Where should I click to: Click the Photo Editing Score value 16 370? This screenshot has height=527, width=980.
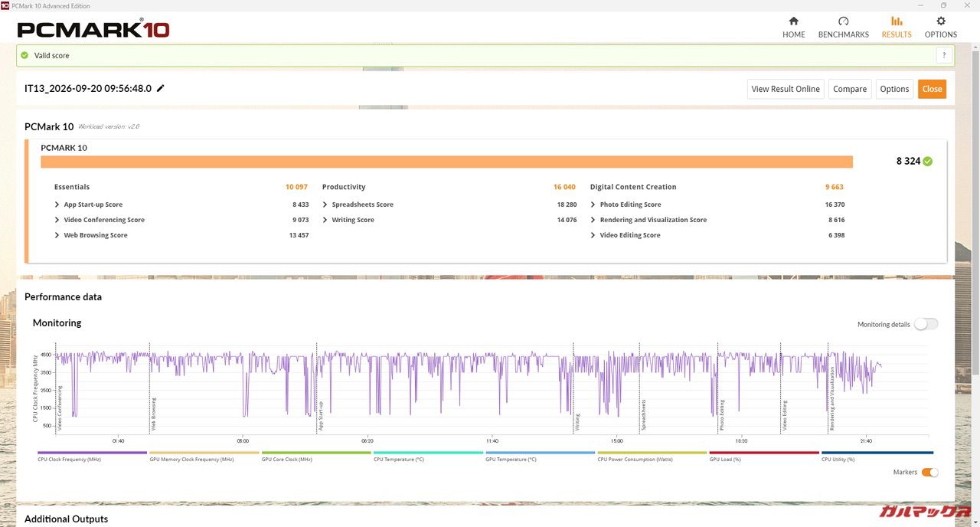pos(835,205)
